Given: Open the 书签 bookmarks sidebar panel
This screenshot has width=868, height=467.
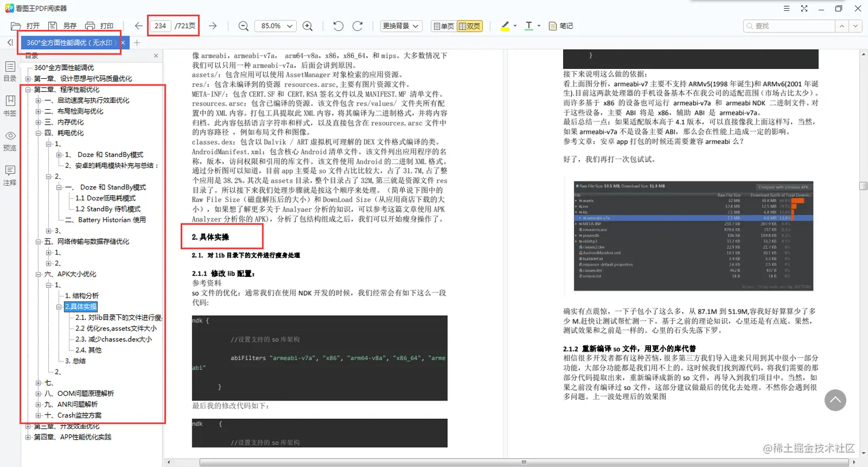Looking at the screenshot, I should (x=10, y=106).
